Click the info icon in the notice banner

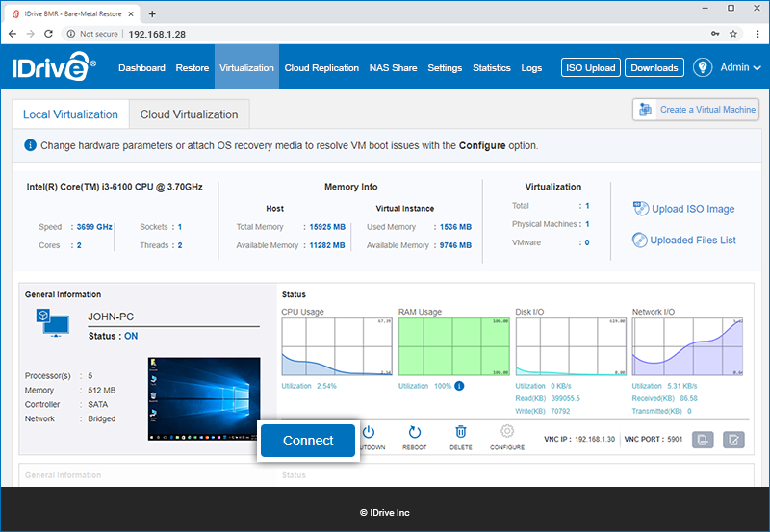pyautogui.click(x=30, y=145)
